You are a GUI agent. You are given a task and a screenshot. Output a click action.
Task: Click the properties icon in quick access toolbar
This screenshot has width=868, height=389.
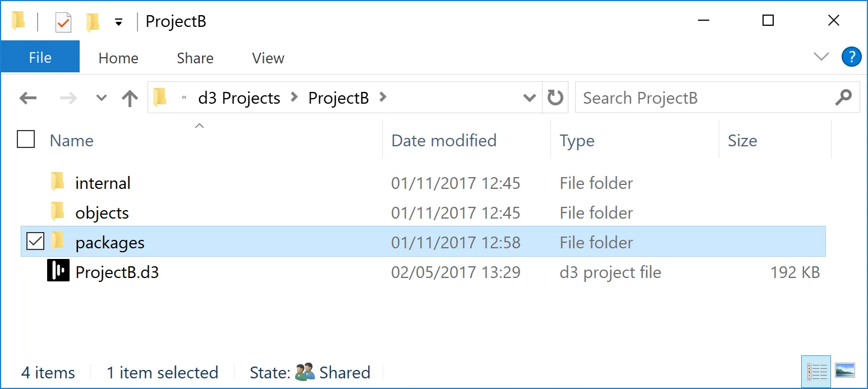[x=63, y=21]
